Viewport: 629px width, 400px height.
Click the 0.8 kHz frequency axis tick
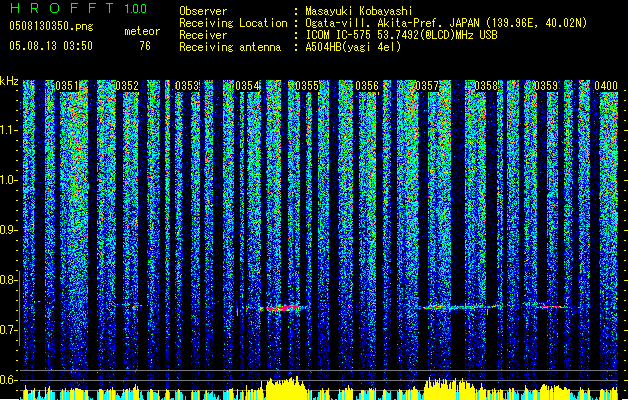point(9,280)
